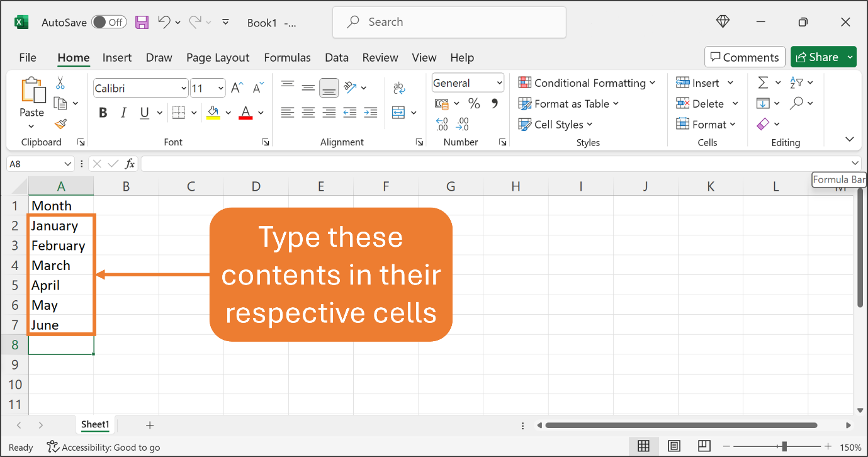Switch to Page Layout view in status bar
The height and width of the screenshot is (457, 868).
pyautogui.click(x=674, y=446)
